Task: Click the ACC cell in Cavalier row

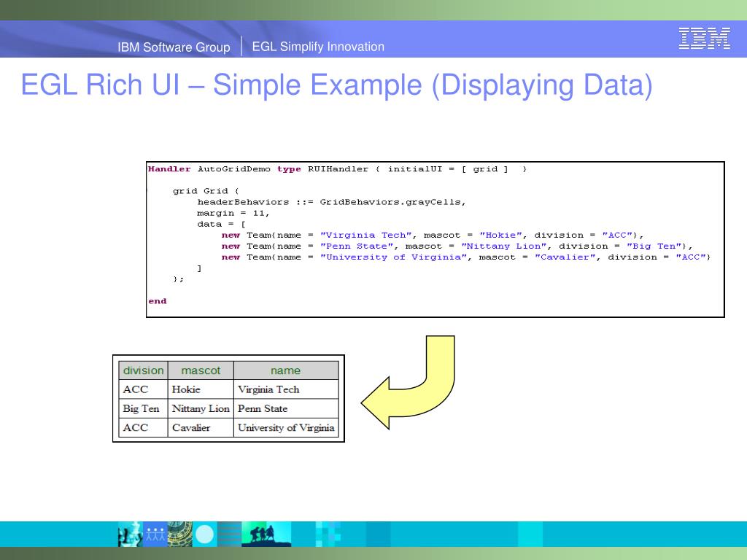Action: (x=143, y=427)
